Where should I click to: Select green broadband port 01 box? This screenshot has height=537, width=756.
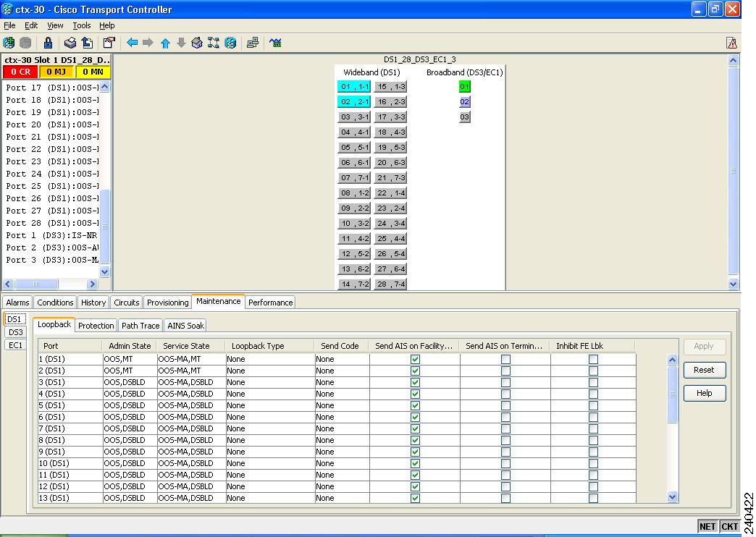click(465, 87)
